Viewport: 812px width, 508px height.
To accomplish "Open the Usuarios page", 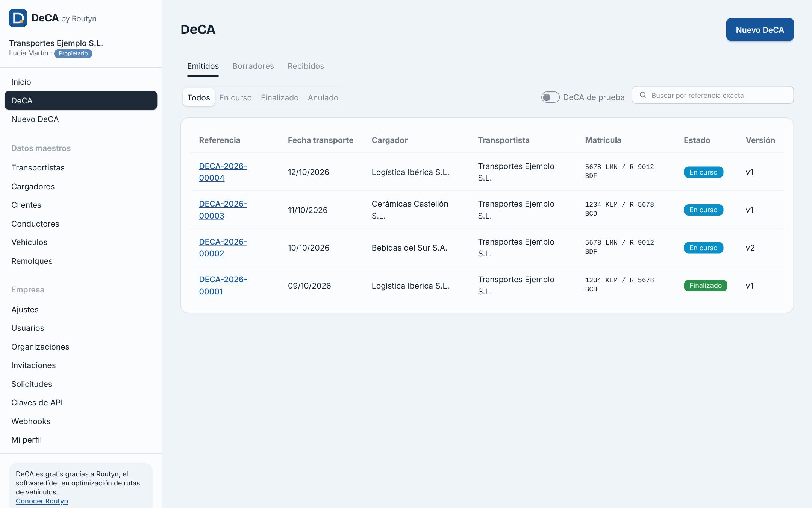I will (81, 328).
